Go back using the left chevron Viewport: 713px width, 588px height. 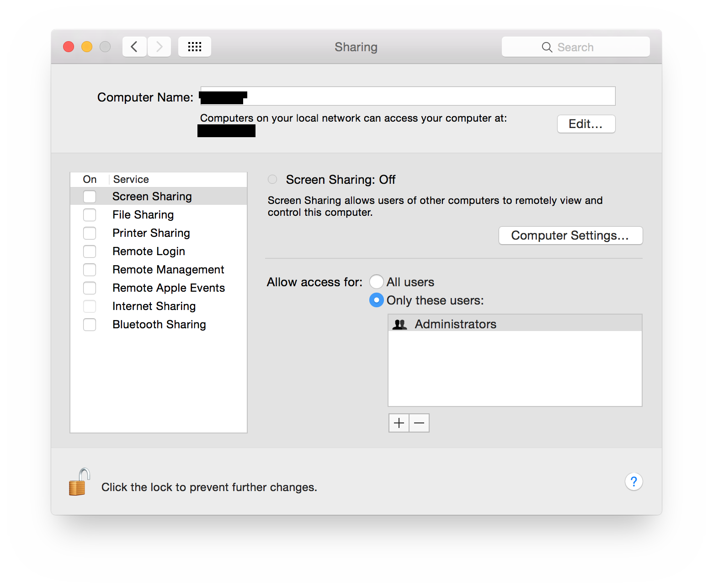click(134, 47)
